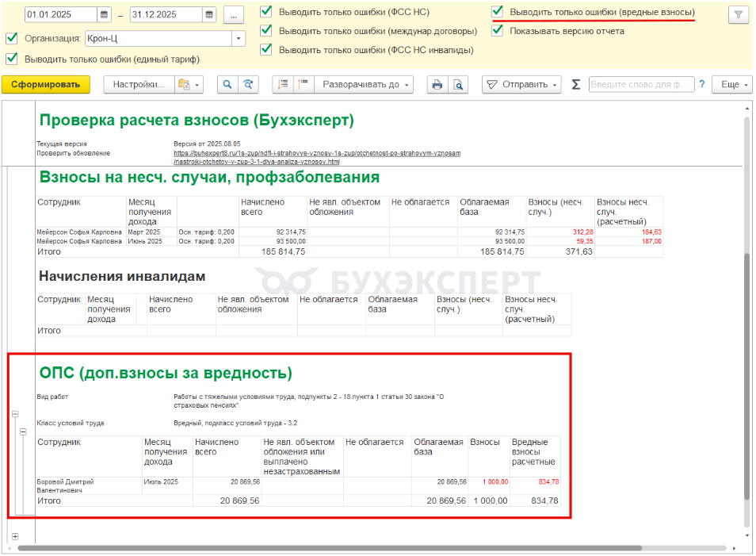This screenshot has width=756, height=556.
Task: Open the report settings variant icon menu
Action: (x=189, y=84)
